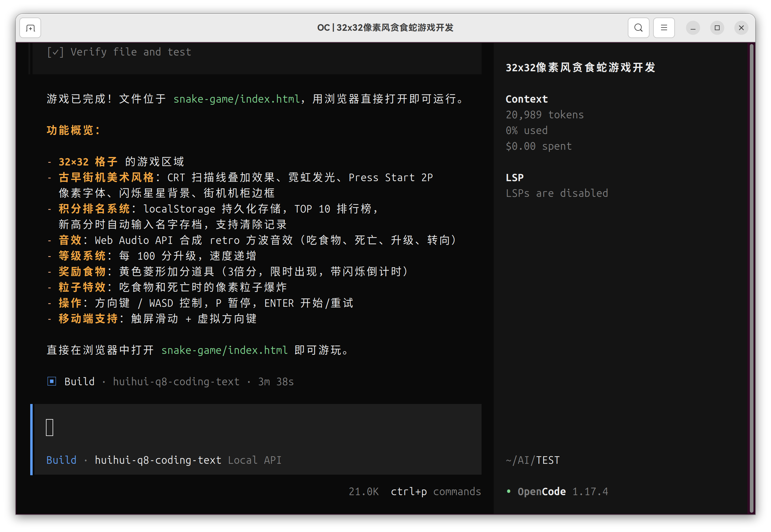Image resolution: width=771 pixels, height=532 pixels.
Task: Click the Context heading in the sidebar
Action: tap(527, 99)
